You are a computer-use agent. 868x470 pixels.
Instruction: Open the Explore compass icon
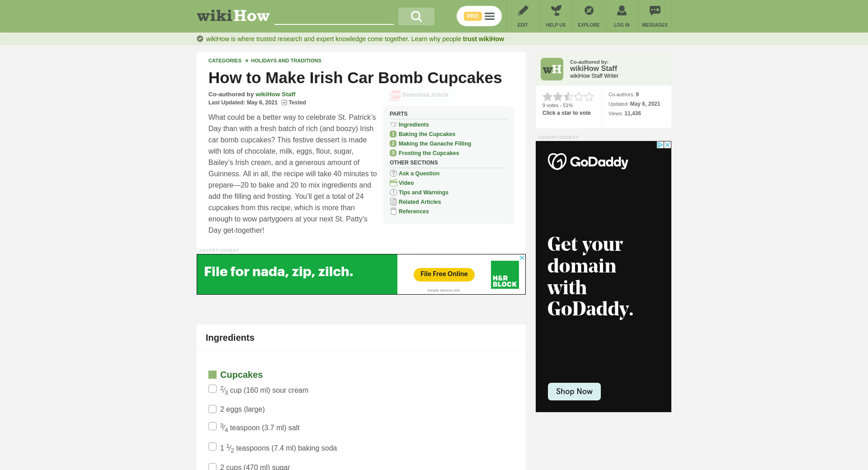(x=589, y=10)
